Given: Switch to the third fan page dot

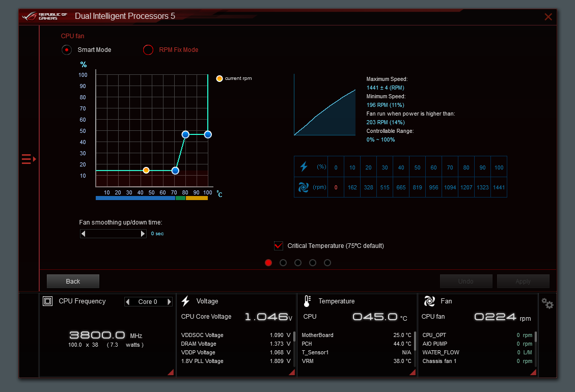Looking at the screenshot, I should (x=298, y=263).
